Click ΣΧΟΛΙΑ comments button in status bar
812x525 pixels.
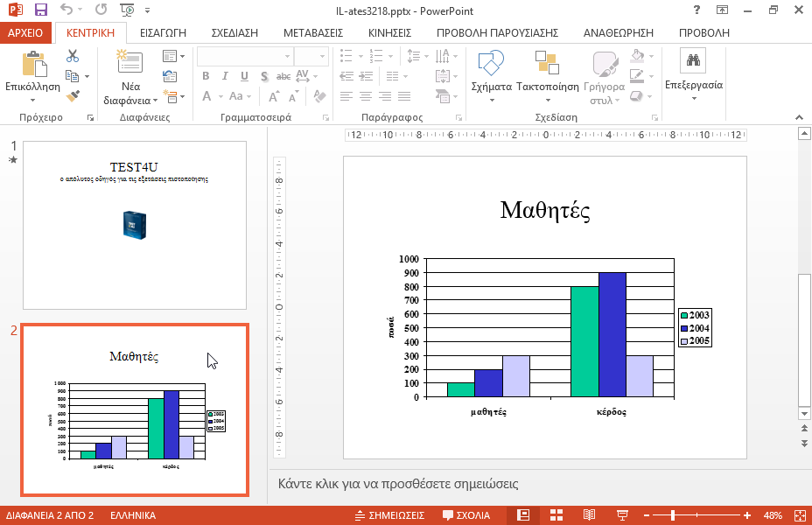click(466, 515)
